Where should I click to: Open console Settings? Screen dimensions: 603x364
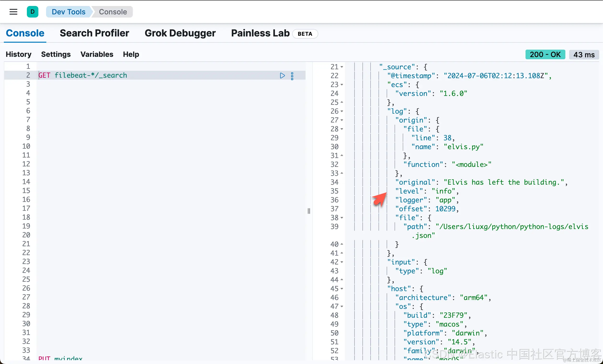[x=56, y=54]
